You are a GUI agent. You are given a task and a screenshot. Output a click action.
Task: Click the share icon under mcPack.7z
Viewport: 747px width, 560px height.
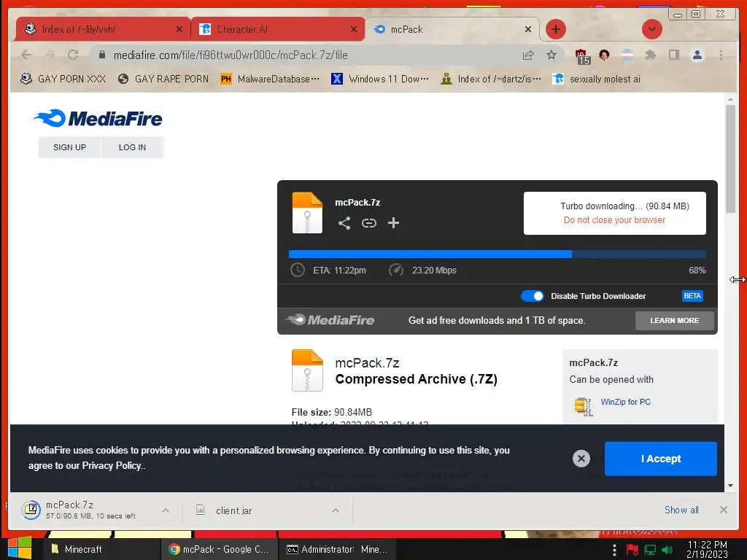(344, 223)
